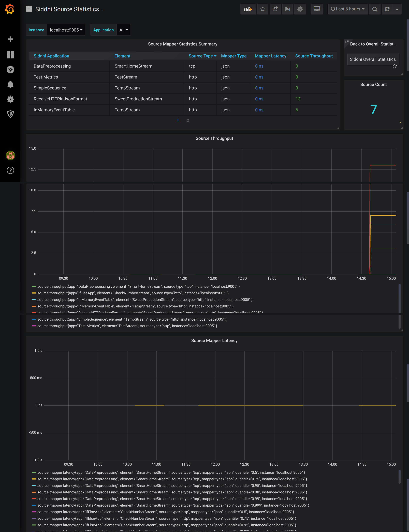The image size is (409, 532).
Task: Click the Source Throughput legend scrollbar
Action: pos(399,306)
